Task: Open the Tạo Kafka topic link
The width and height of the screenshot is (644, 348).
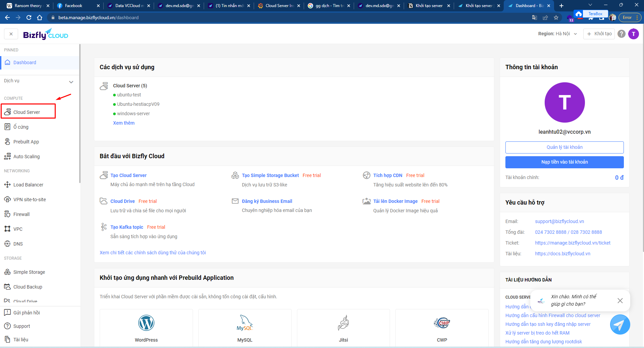Action: click(127, 227)
